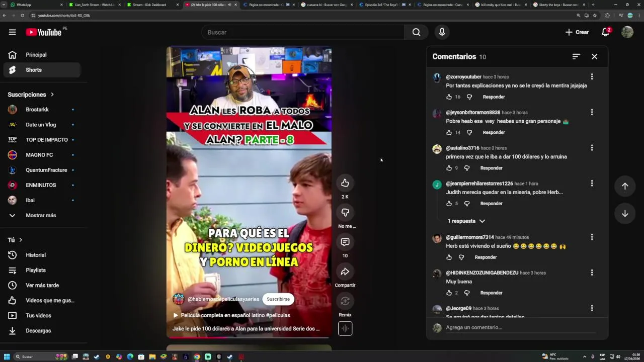Screen dimensions: 644x362
Task: Open @hablemosdepeliculasyseries channel link
Action: pos(223,299)
